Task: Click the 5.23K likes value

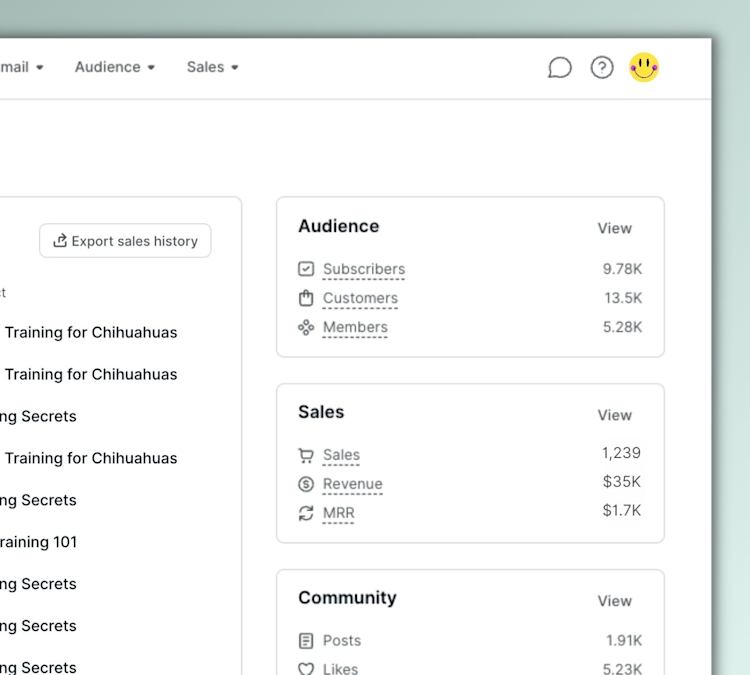Action: click(622, 669)
